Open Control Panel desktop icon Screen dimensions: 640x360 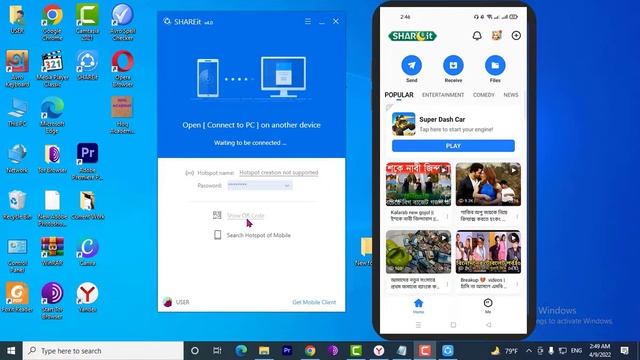pos(17,255)
